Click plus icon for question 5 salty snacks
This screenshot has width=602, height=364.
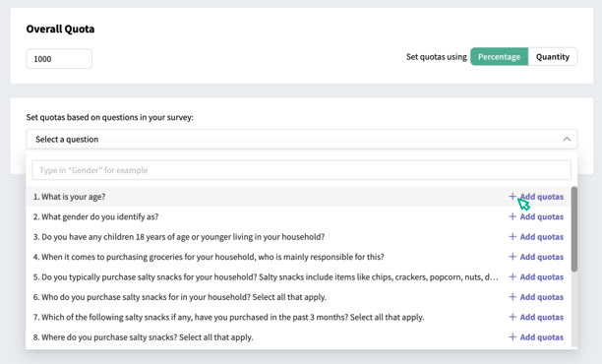pos(512,276)
